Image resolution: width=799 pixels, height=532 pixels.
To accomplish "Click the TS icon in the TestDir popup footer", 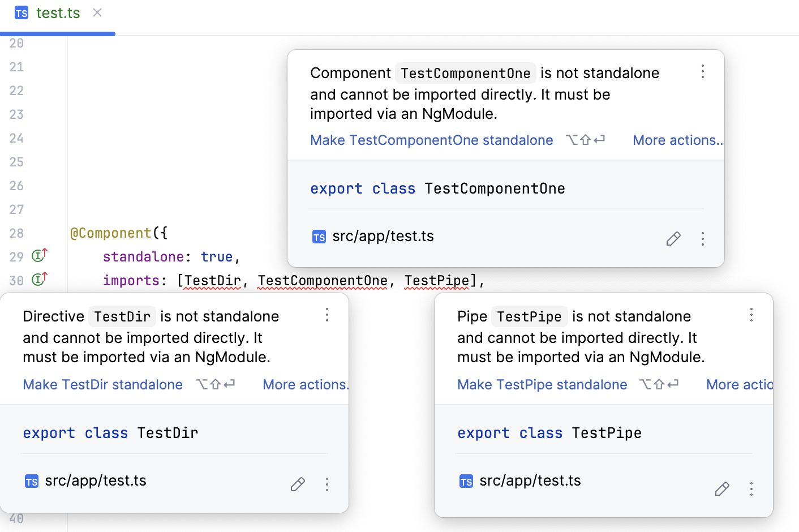I will [x=31, y=481].
